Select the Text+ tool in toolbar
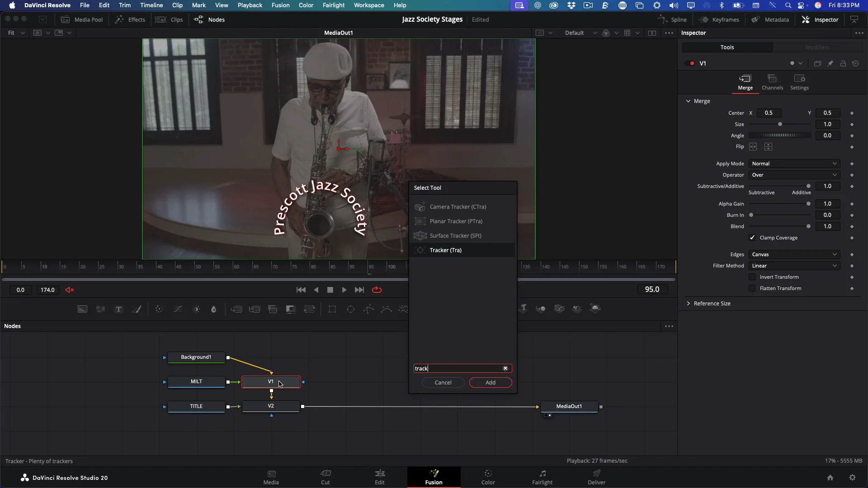Image resolution: width=868 pixels, height=488 pixels. (x=118, y=310)
